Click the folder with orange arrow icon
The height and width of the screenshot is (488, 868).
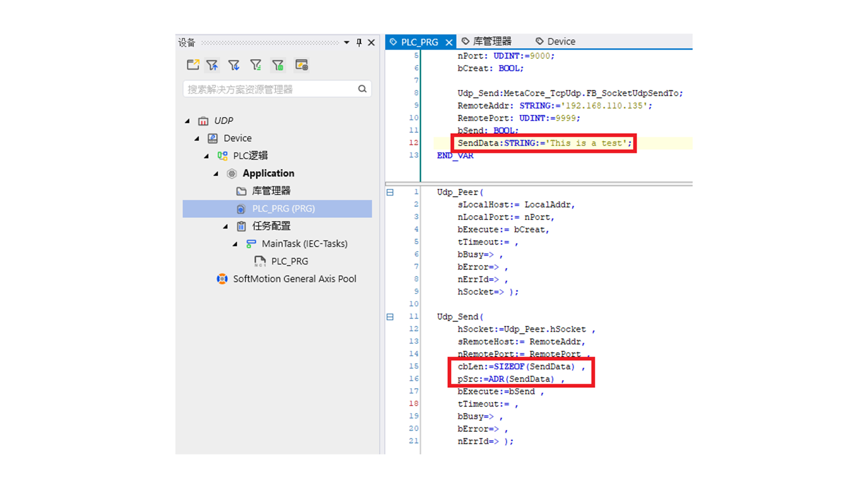point(193,65)
